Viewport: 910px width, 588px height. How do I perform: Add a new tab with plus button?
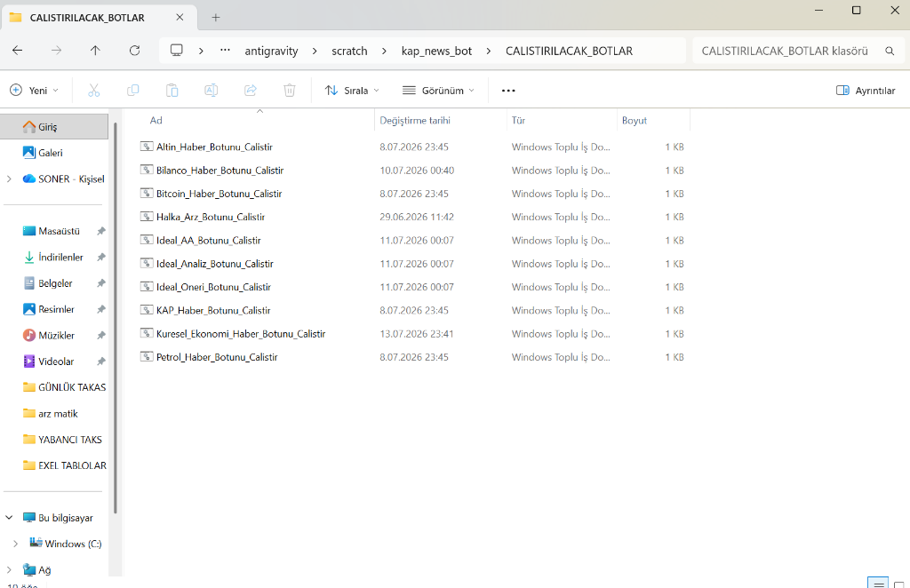[216, 18]
